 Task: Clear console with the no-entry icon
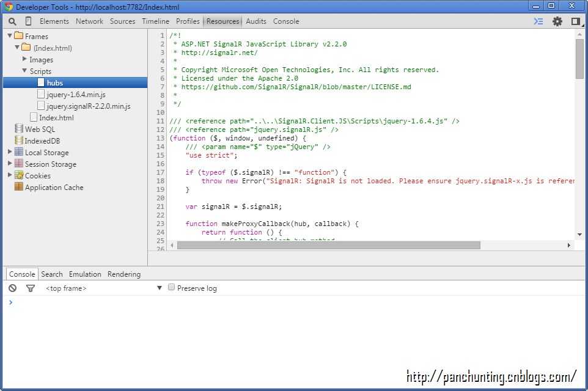13,288
